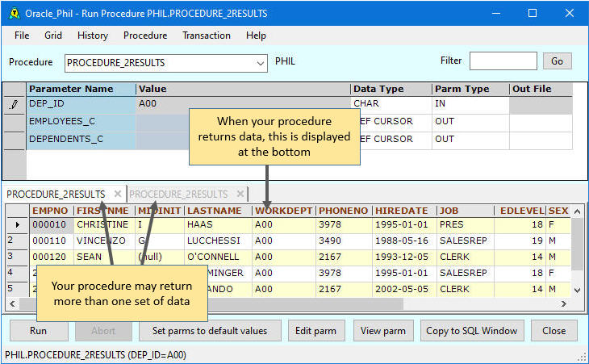Click the Close button at bottom
This screenshot has height=364, width=589.
[x=554, y=331]
